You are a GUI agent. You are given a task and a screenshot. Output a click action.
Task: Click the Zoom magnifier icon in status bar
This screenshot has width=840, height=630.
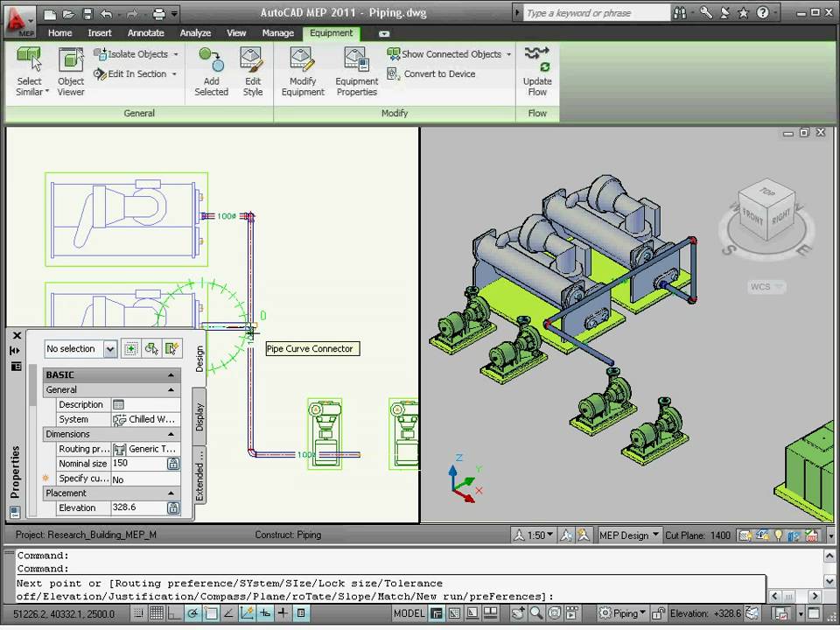[536, 613]
